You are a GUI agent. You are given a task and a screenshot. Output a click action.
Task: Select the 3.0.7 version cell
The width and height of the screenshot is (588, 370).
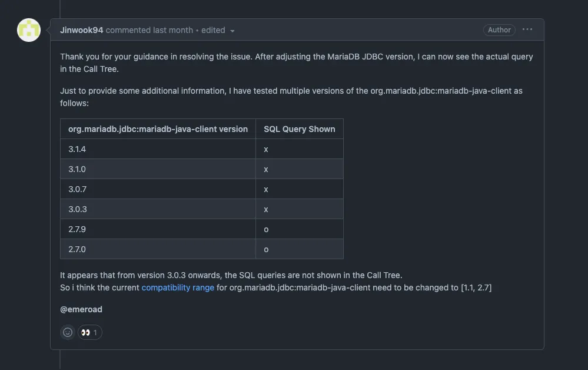coord(77,189)
